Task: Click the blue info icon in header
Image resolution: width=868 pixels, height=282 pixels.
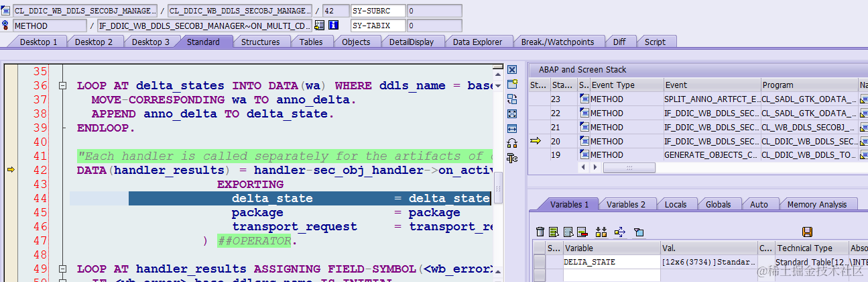Action: tap(334, 26)
